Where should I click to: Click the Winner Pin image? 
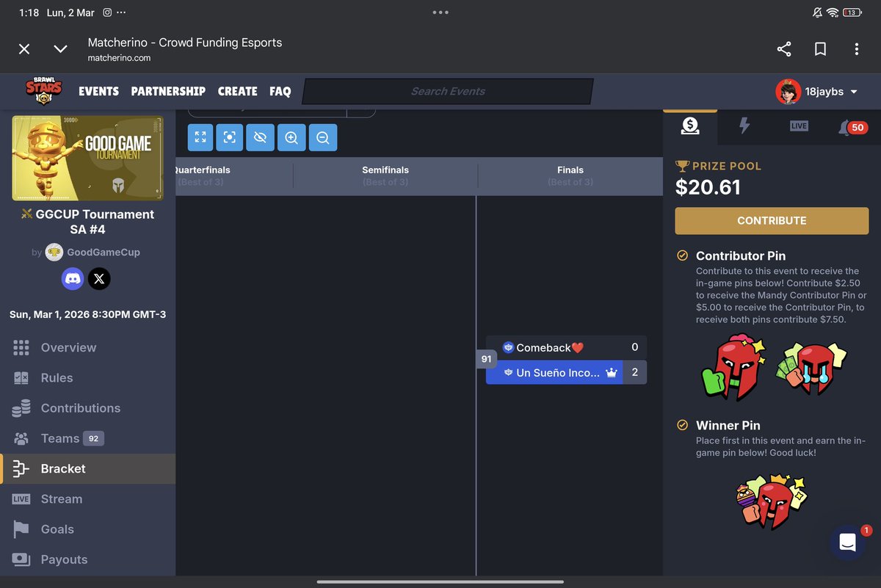(772, 504)
